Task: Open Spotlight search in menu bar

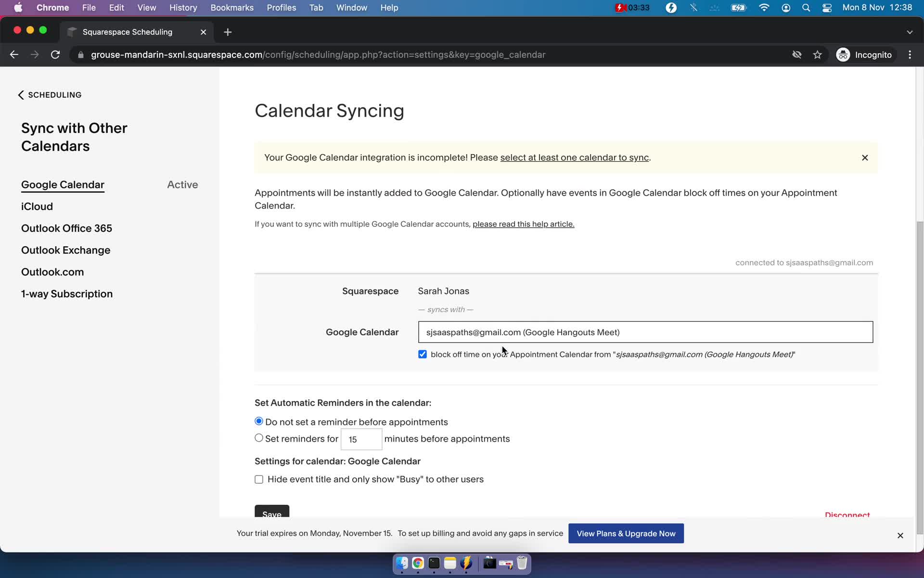Action: (806, 8)
